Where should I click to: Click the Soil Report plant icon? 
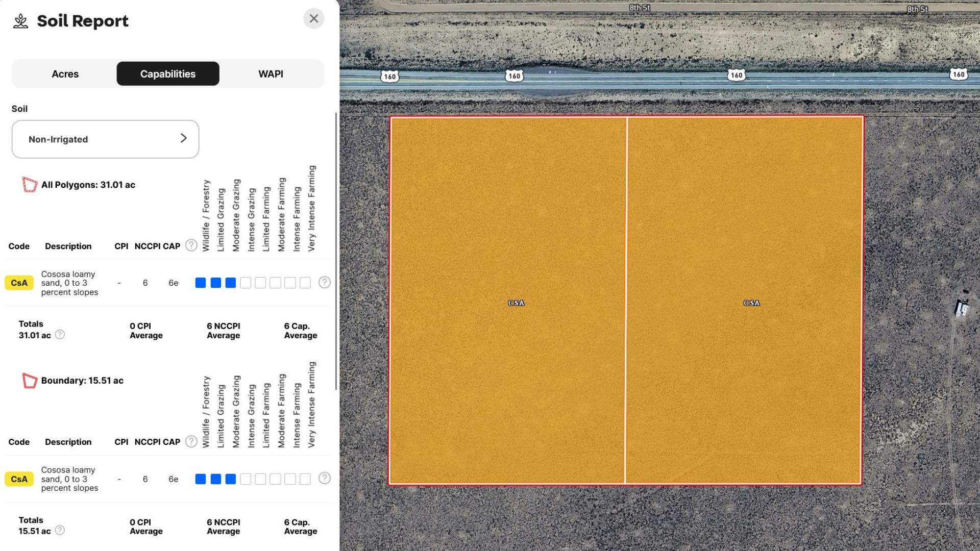click(x=21, y=21)
